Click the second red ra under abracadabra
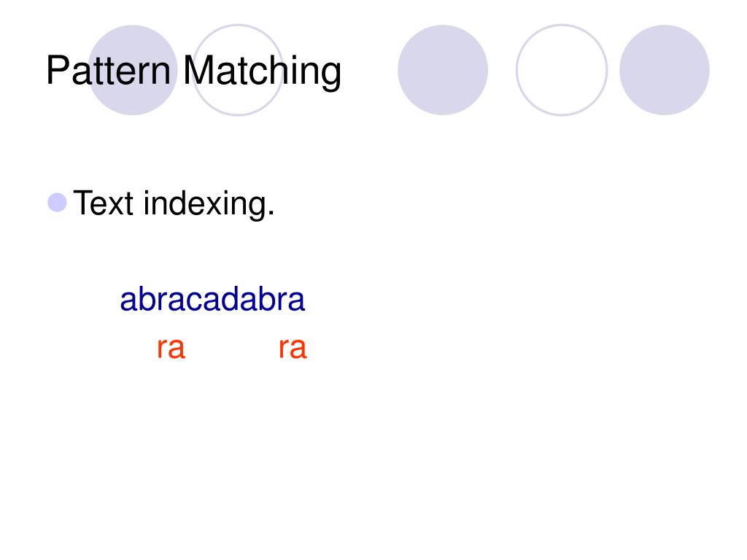 coord(293,348)
